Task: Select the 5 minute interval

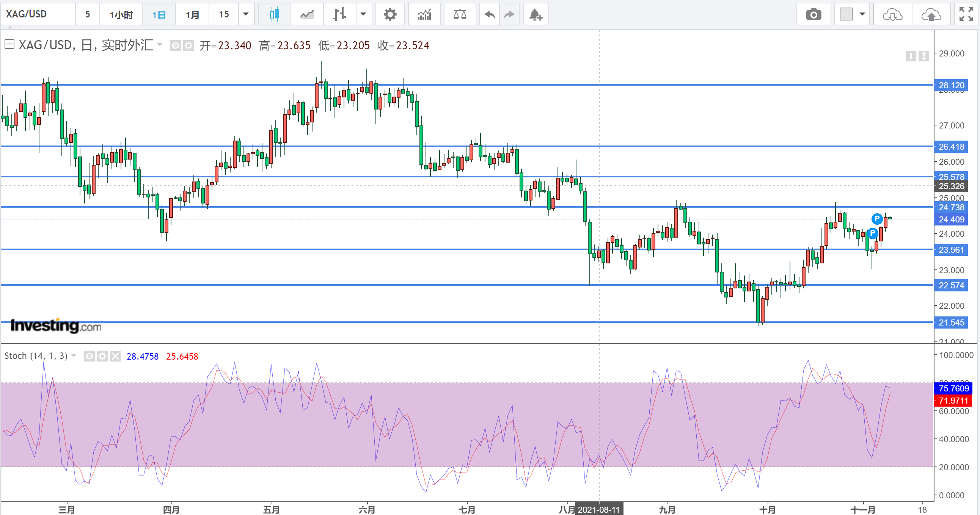Action: coord(88,14)
